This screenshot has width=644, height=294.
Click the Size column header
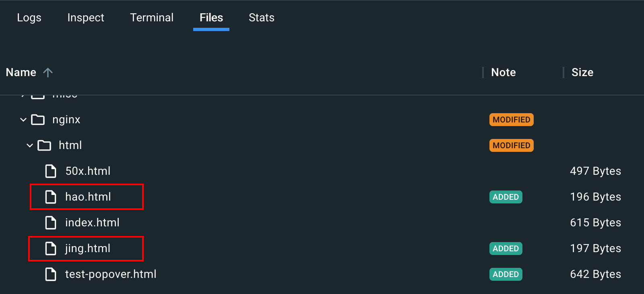[x=582, y=72]
